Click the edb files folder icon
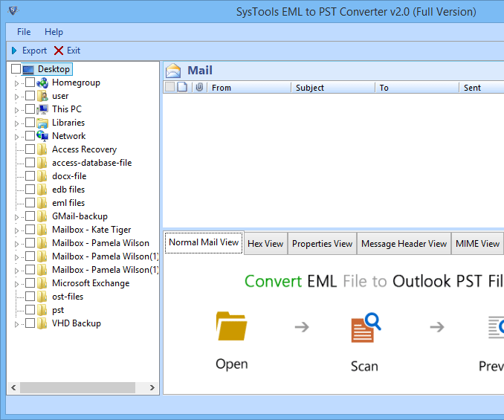The width and height of the screenshot is (504, 420). pyautogui.click(x=42, y=190)
